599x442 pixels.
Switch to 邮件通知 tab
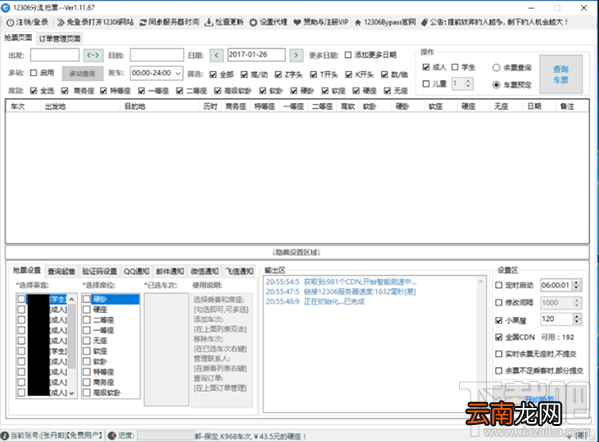(170, 271)
